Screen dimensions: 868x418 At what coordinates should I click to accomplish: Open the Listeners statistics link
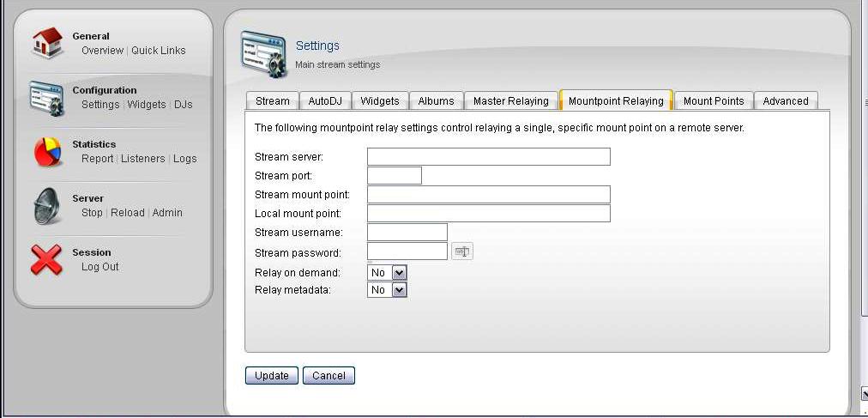pyautogui.click(x=142, y=159)
